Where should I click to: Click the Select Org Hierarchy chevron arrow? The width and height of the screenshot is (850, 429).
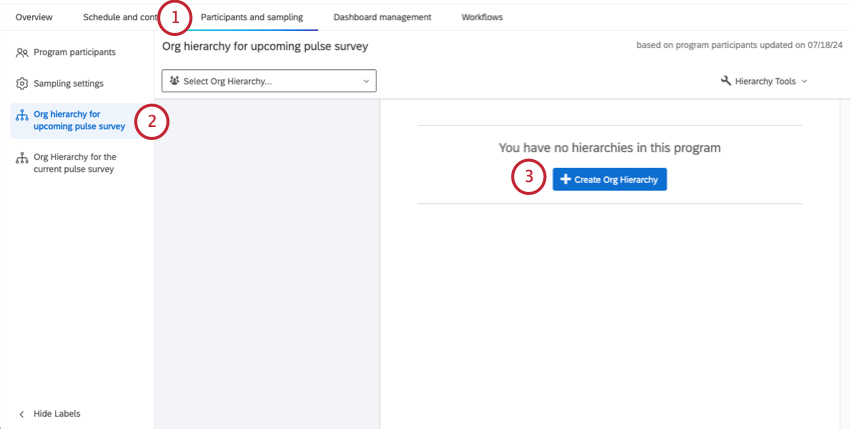point(365,81)
